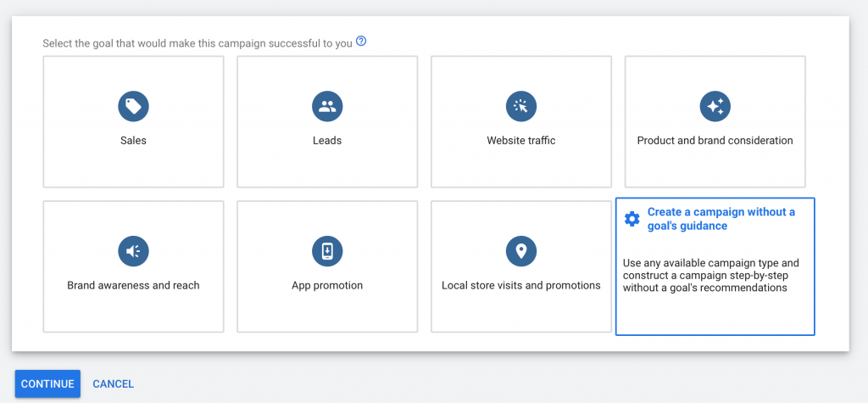Pick the Product and brand consideration label

pyautogui.click(x=715, y=141)
